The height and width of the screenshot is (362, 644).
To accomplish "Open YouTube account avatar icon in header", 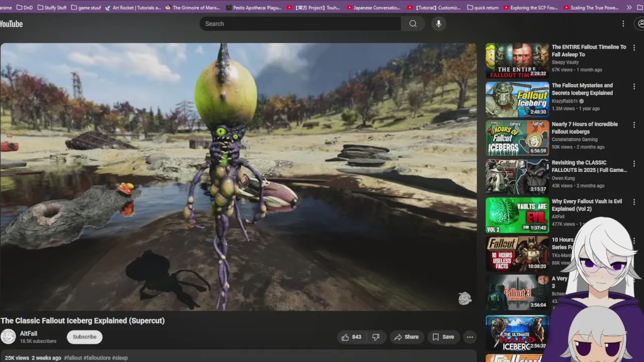I will pos(640,24).
